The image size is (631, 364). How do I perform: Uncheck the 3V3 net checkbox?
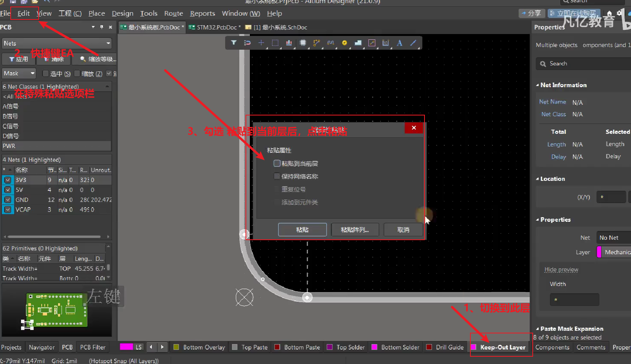(x=8, y=180)
